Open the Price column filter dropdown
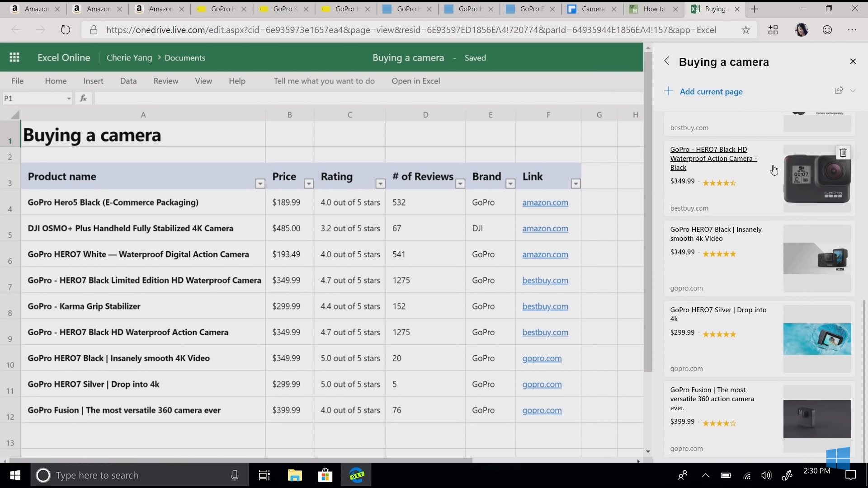 click(x=309, y=183)
